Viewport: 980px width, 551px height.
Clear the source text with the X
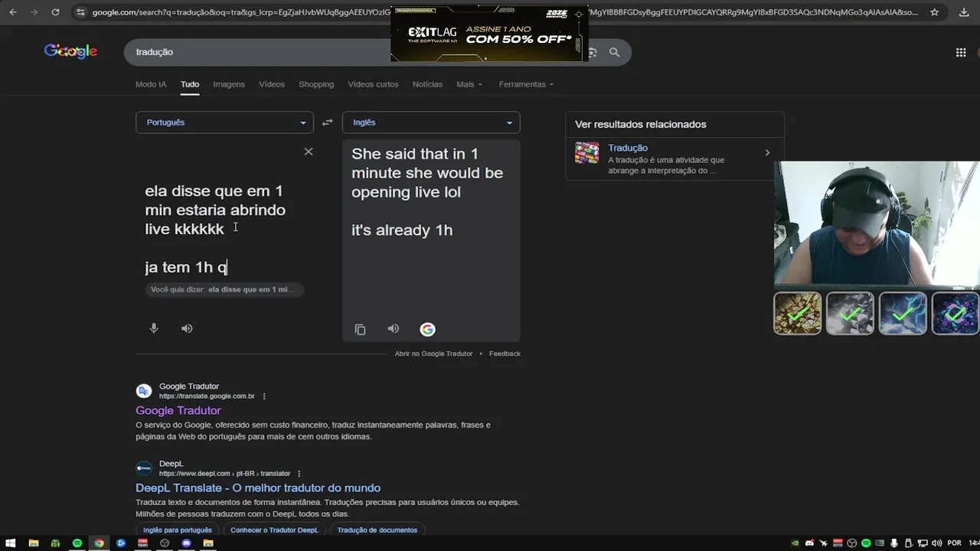coord(309,152)
